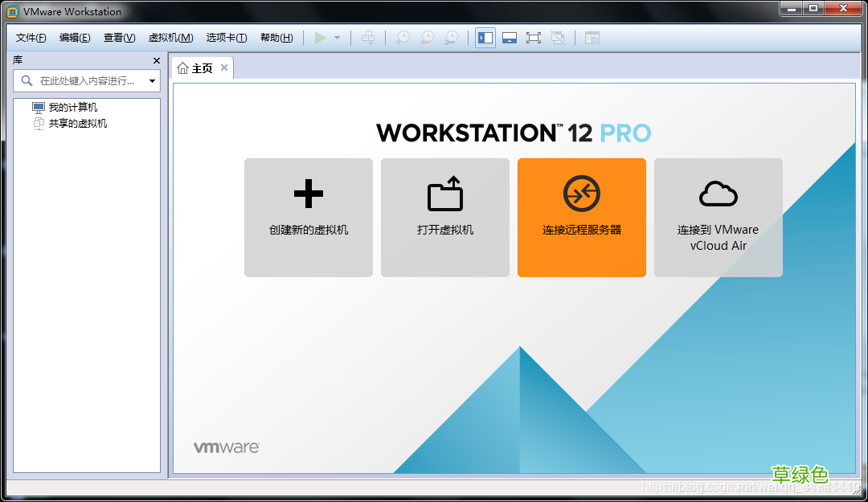The image size is (868, 502).
Task: Click the full screen mode toolbar icon
Action: pos(534,37)
